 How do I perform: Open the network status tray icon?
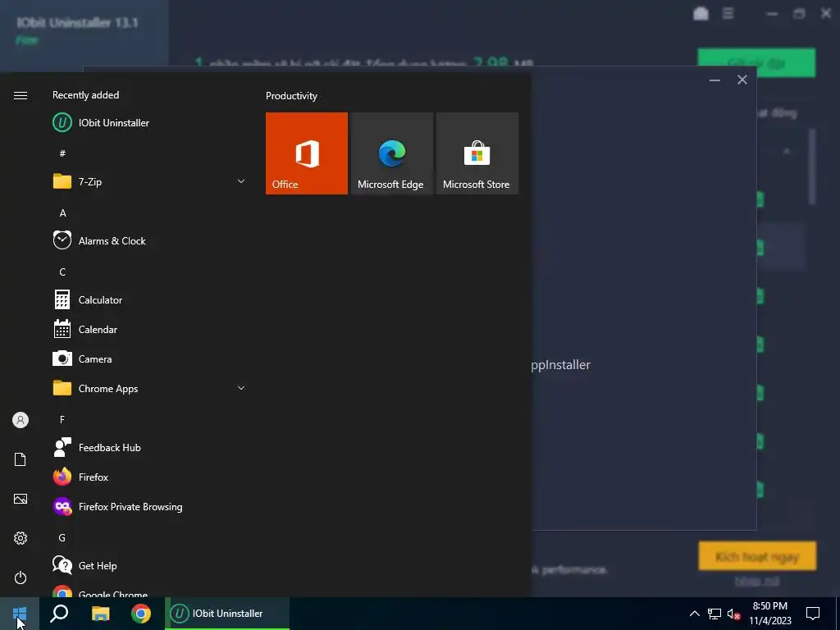pyautogui.click(x=714, y=614)
